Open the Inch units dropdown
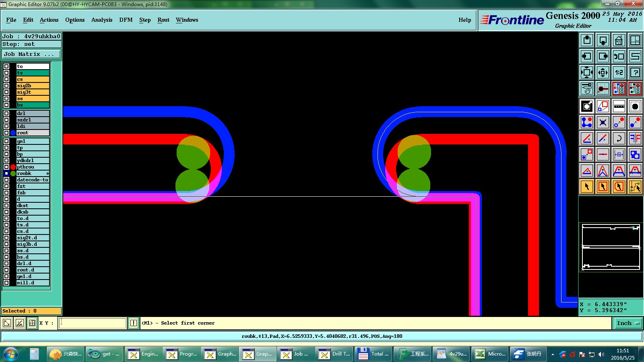 [628, 323]
